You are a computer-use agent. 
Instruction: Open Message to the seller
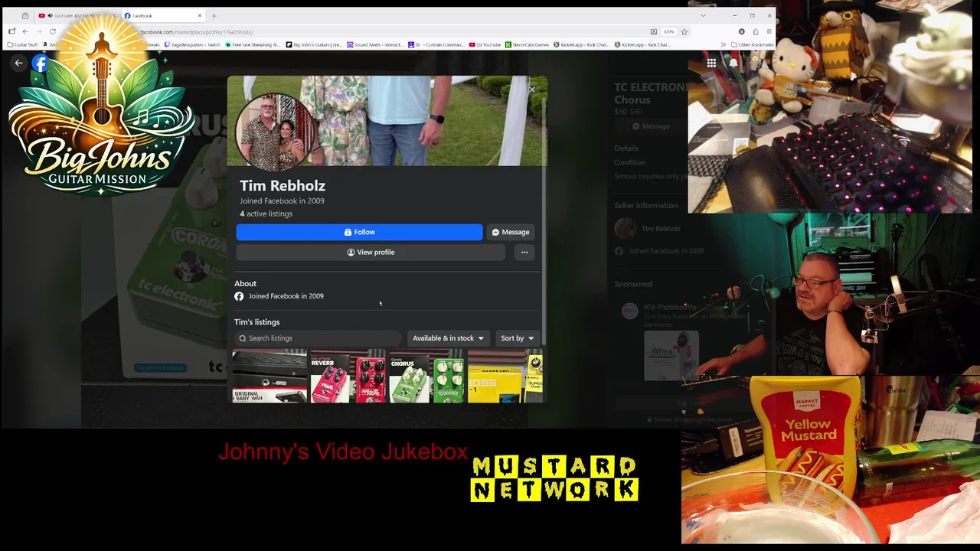511,232
